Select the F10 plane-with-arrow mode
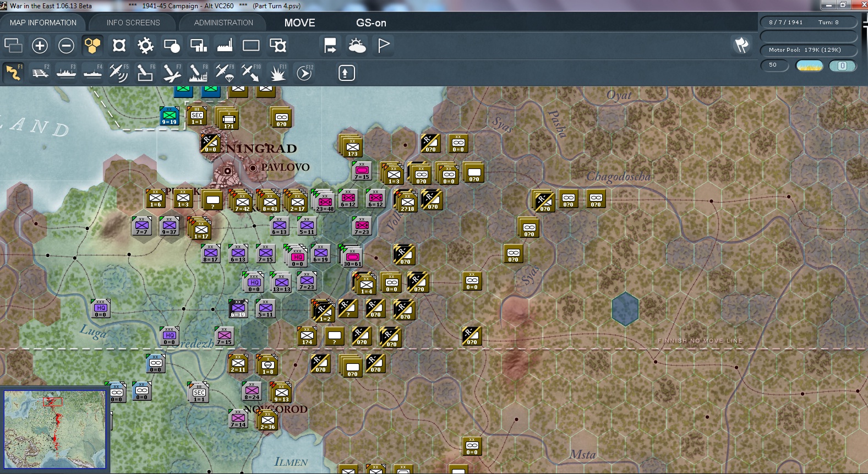 click(251, 73)
